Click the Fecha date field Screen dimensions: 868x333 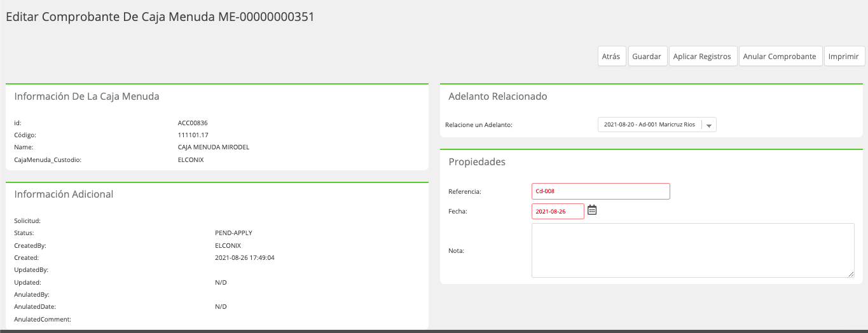(x=558, y=211)
